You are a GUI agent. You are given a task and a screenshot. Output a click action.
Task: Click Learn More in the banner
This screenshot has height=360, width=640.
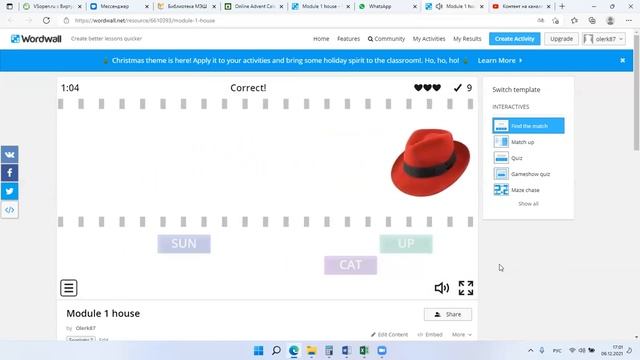500,60
